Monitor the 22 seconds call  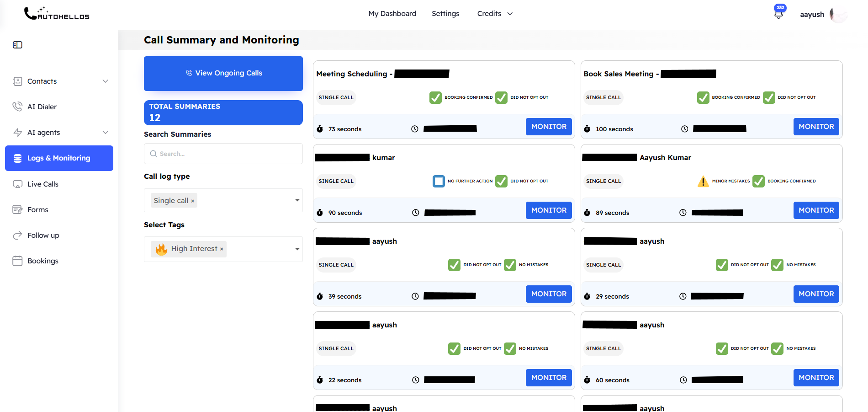(549, 378)
